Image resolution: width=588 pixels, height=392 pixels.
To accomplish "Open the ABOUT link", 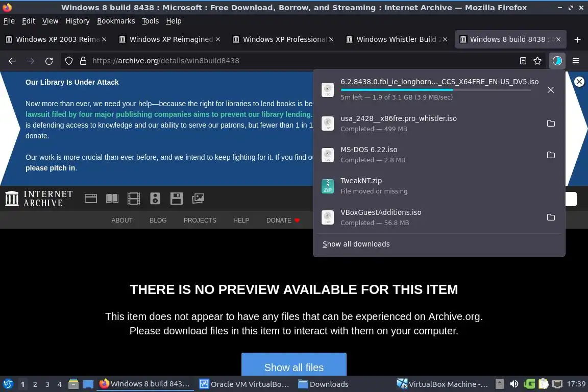I will (122, 220).
